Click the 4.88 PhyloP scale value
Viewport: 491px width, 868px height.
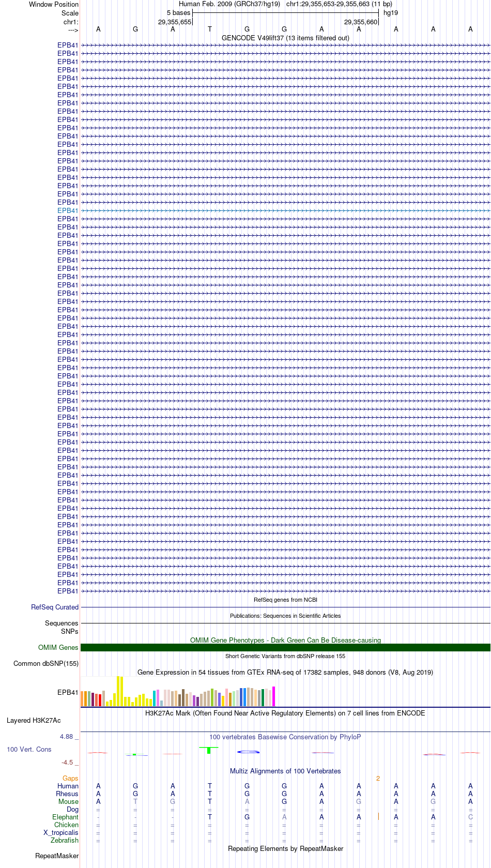[x=67, y=736]
